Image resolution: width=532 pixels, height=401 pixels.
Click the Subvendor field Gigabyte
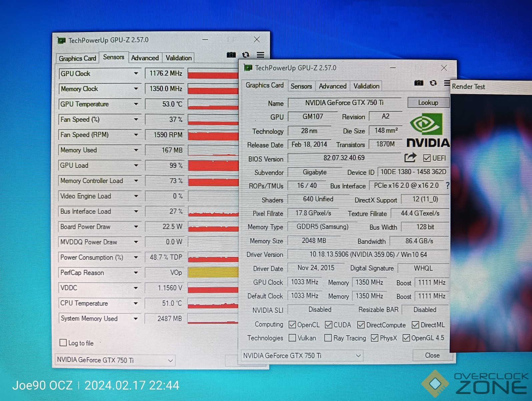(x=314, y=172)
